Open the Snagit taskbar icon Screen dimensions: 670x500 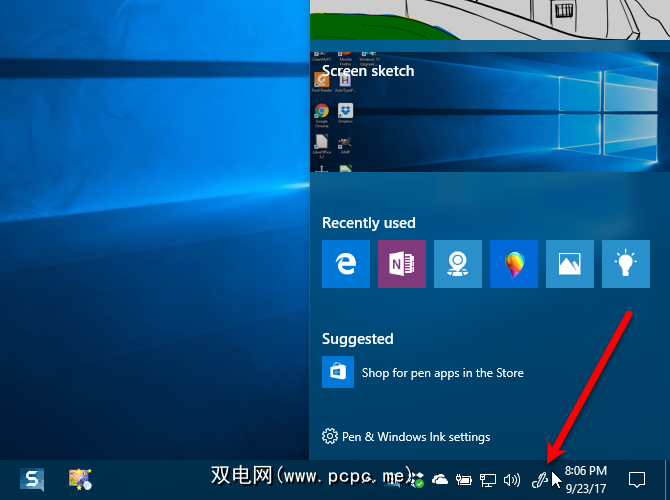point(32,479)
